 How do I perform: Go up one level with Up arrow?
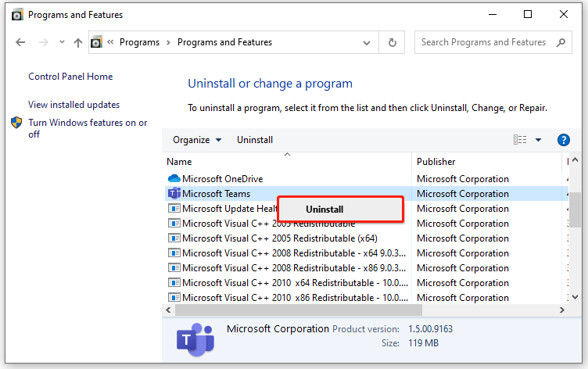coord(78,42)
